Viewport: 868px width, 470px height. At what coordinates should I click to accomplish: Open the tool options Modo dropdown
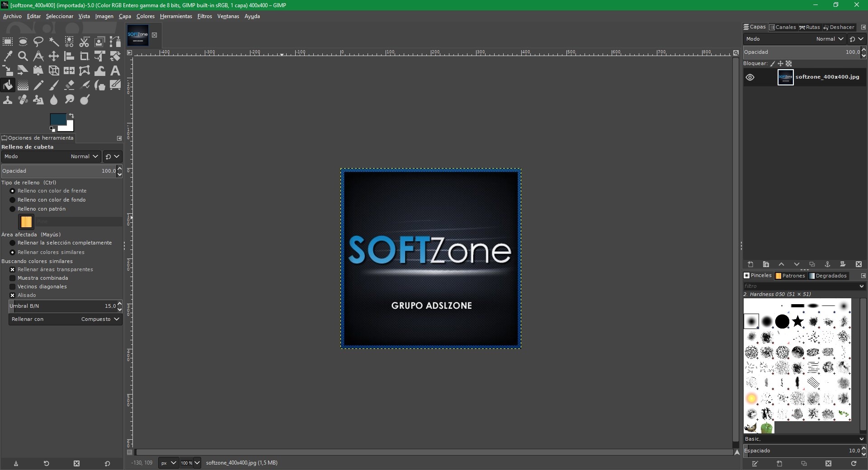pos(51,157)
